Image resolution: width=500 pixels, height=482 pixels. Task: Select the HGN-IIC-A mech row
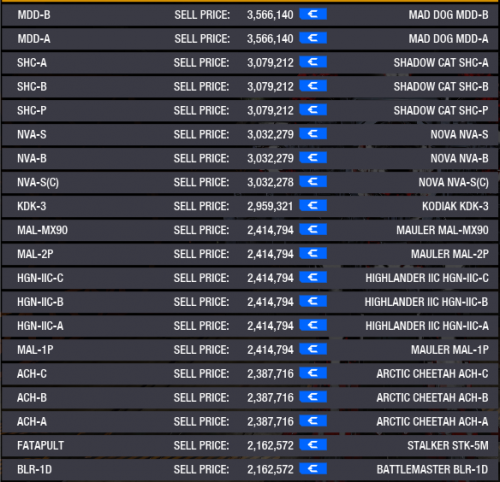tap(250, 326)
